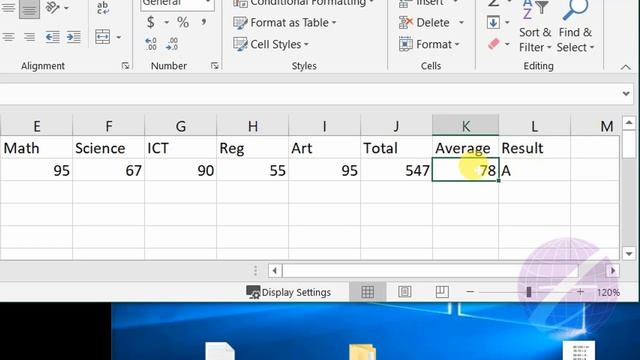Open Alignment settings dialog launcher
Image resolution: width=640 pixels, height=360 pixels.
click(x=125, y=66)
